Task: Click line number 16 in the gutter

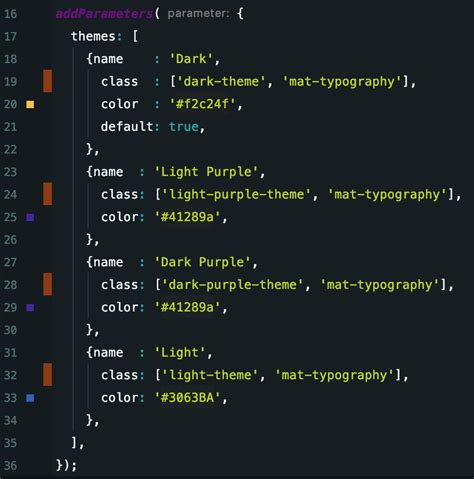Action: [x=10, y=14]
